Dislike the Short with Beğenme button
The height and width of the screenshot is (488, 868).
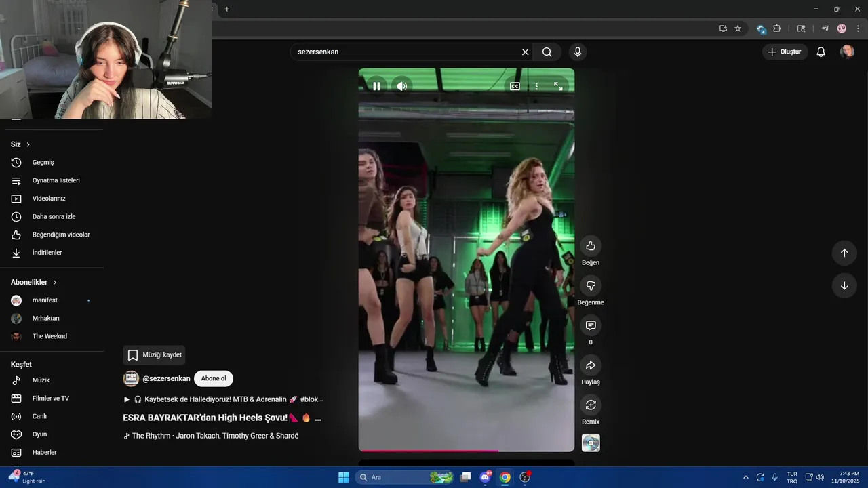[591, 285]
